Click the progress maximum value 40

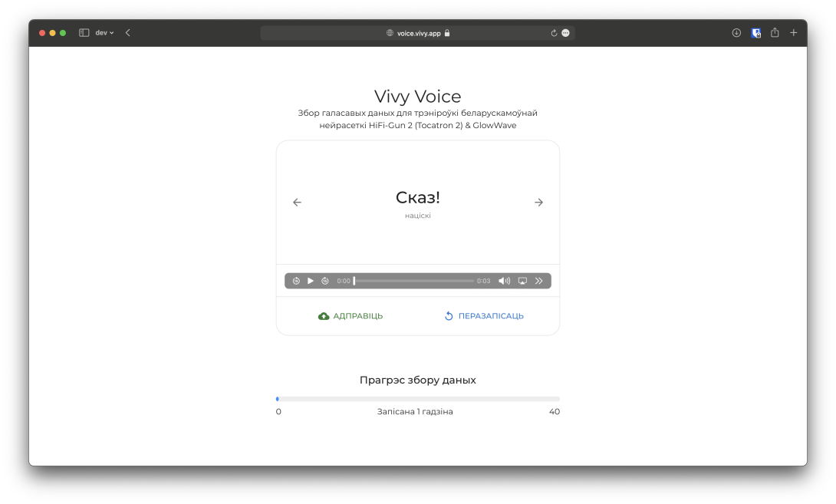point(555,411)
